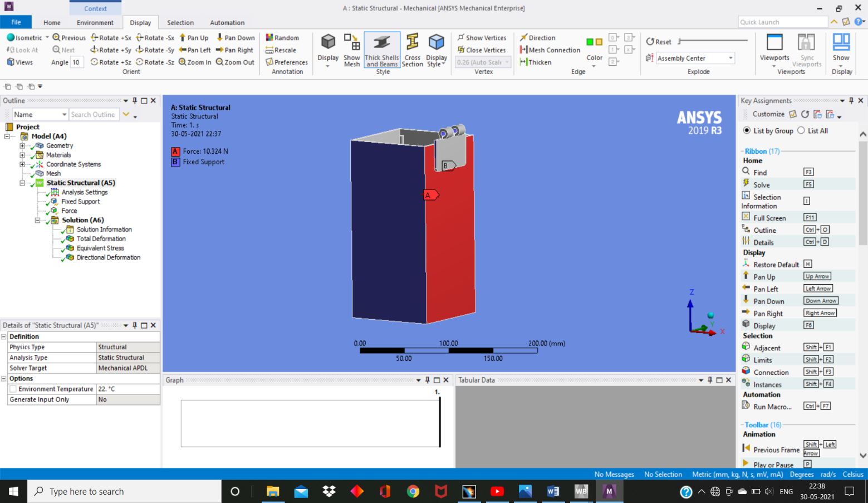Open the Context ribbon tab
Image resolution: width=868 pixels, height=503 pixels.
(95, 8)
